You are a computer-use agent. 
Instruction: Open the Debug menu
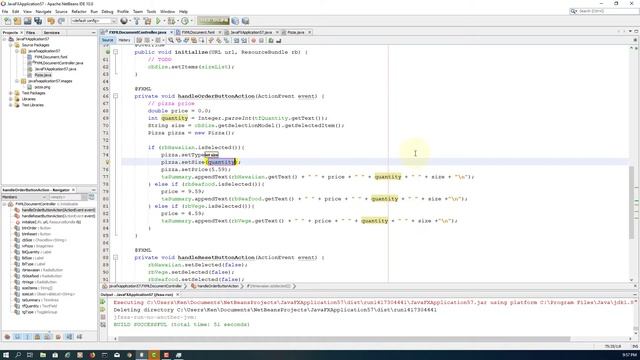107,11
